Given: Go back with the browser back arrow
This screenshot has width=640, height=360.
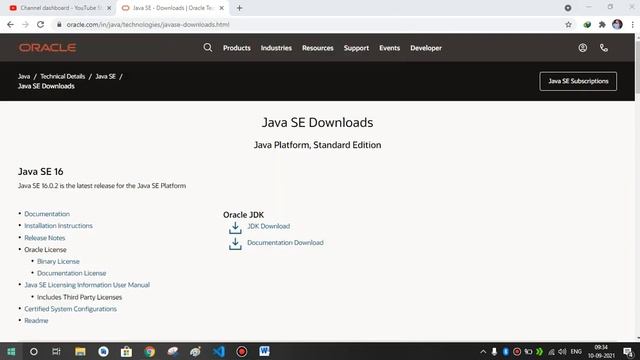Looking at the screenshot, I should (11, 24).
